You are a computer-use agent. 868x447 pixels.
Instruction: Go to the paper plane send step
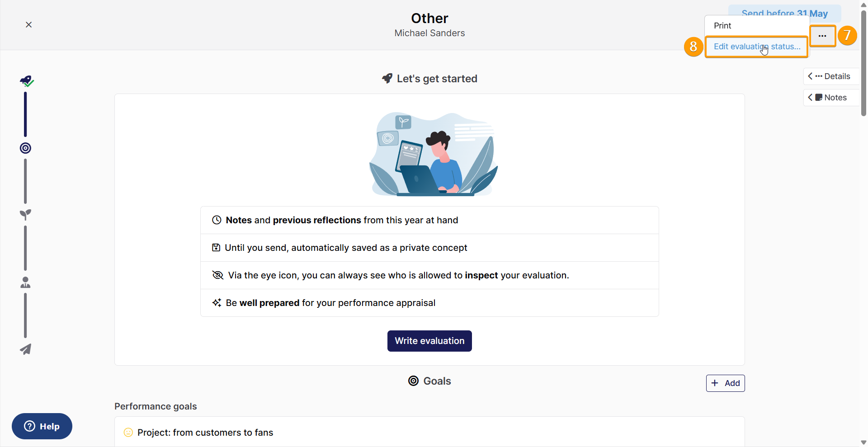coord(25,349)
